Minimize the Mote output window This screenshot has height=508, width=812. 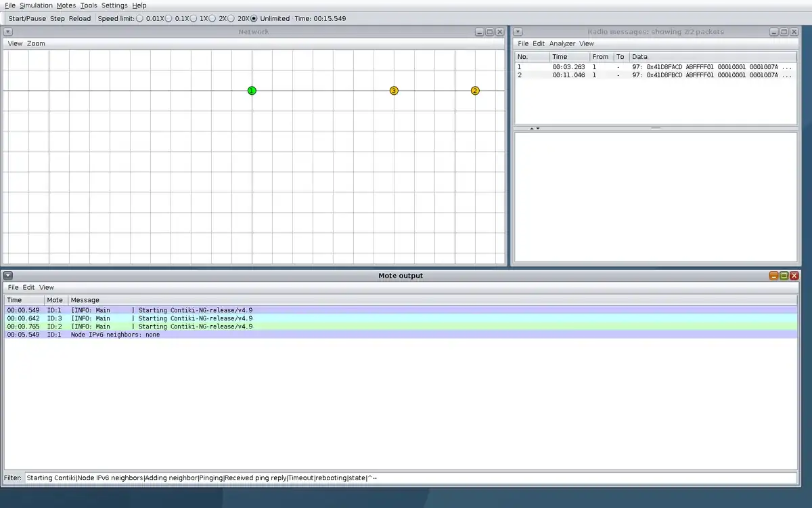coord(774,276)
